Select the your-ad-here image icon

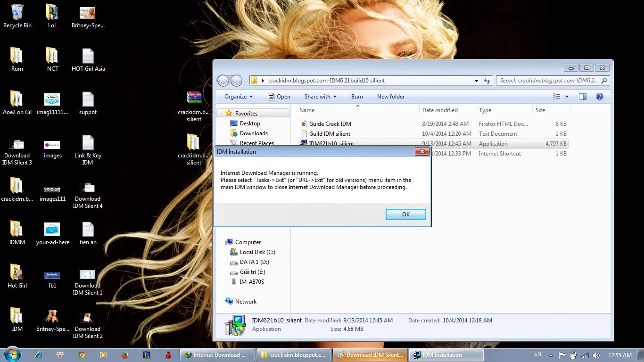[52, 233]
